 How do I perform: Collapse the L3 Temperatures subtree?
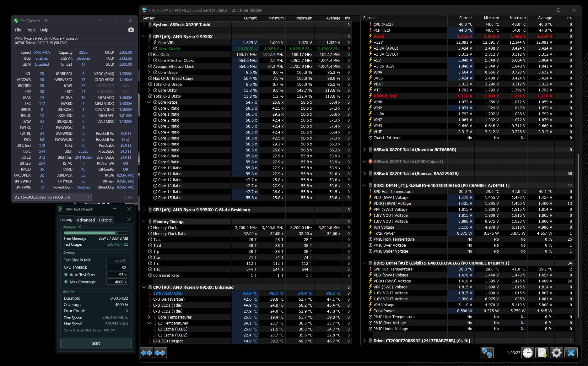click(149, 323)
